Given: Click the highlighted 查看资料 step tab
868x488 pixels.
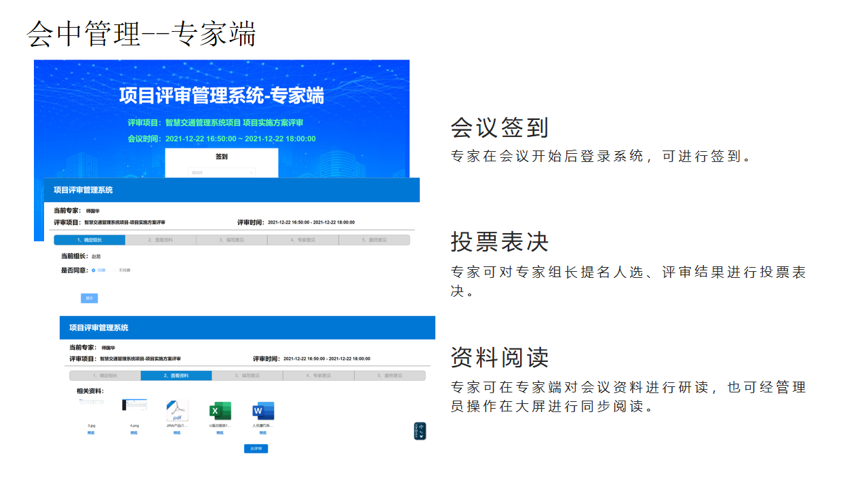Looking at the screenshot, I should coord(176,375).
